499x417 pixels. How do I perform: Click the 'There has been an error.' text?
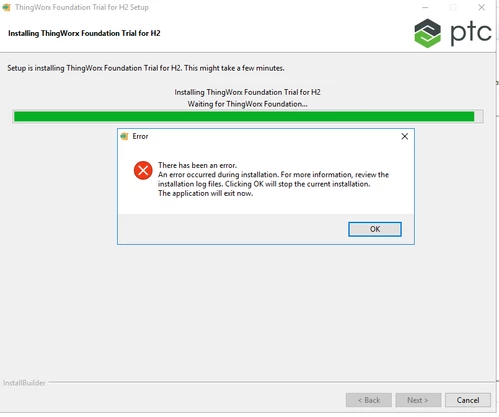coord(197,165)
